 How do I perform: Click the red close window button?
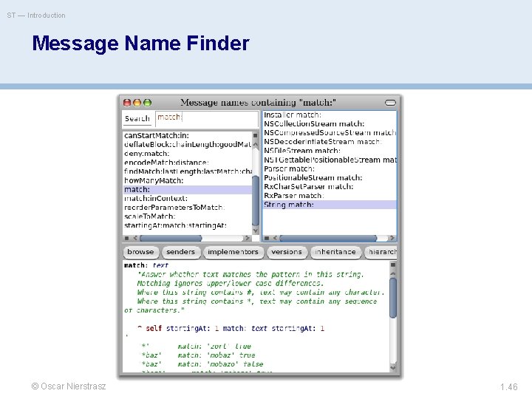click(x=127, y=103)
